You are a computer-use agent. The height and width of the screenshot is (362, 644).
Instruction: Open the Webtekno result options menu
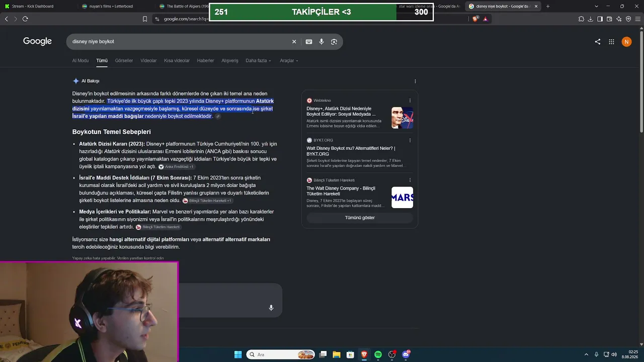(x=410, y=101)
